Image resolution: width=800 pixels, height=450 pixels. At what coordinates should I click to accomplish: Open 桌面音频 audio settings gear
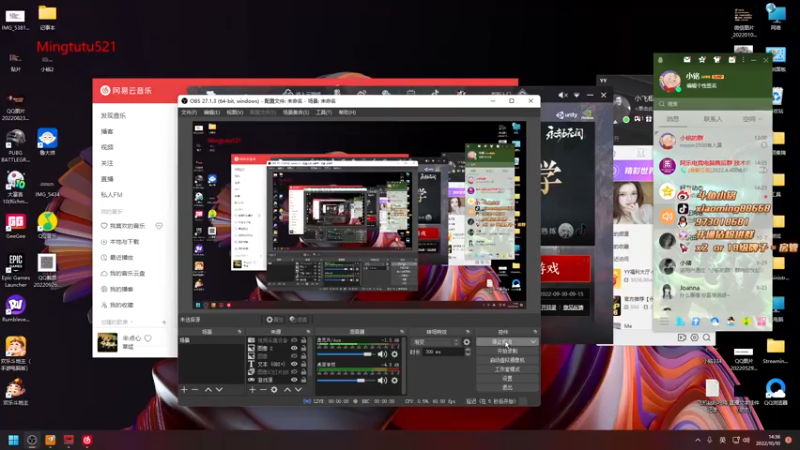click(394, 380)
